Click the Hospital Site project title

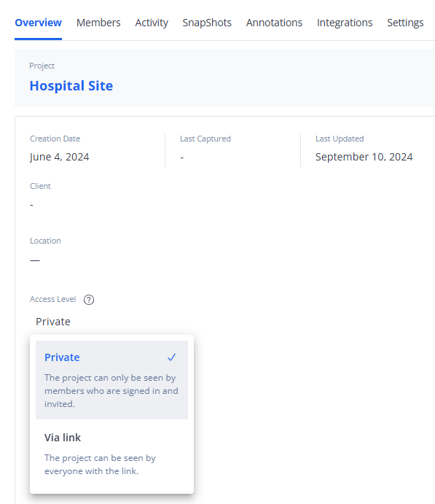(x=71, y=86)
